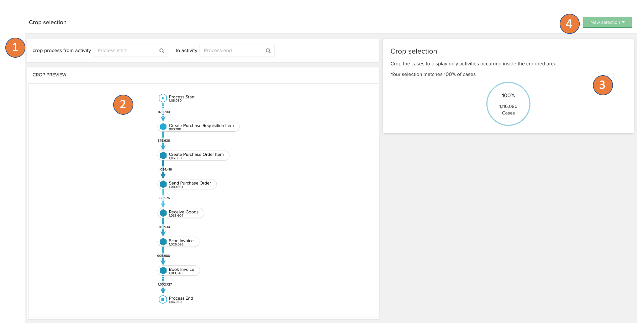Select the Create Purchase Requisition Item hexagon

(163, 127)
